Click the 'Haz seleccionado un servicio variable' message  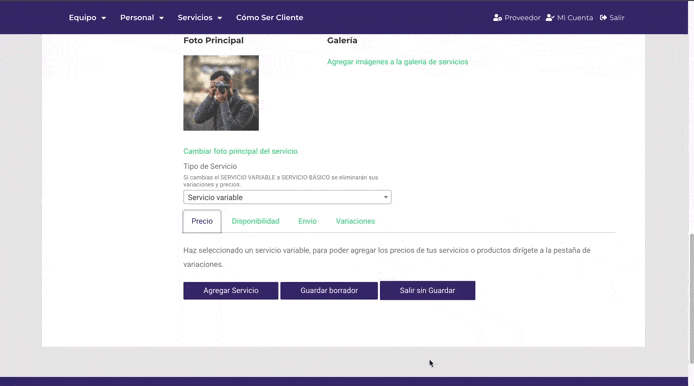tap(387, 257)
